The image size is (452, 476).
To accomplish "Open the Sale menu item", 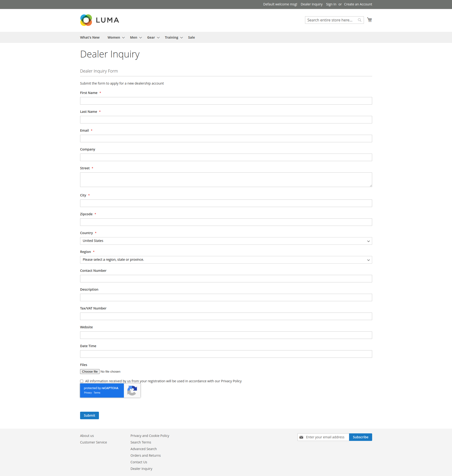I will (x=191, y=37).
